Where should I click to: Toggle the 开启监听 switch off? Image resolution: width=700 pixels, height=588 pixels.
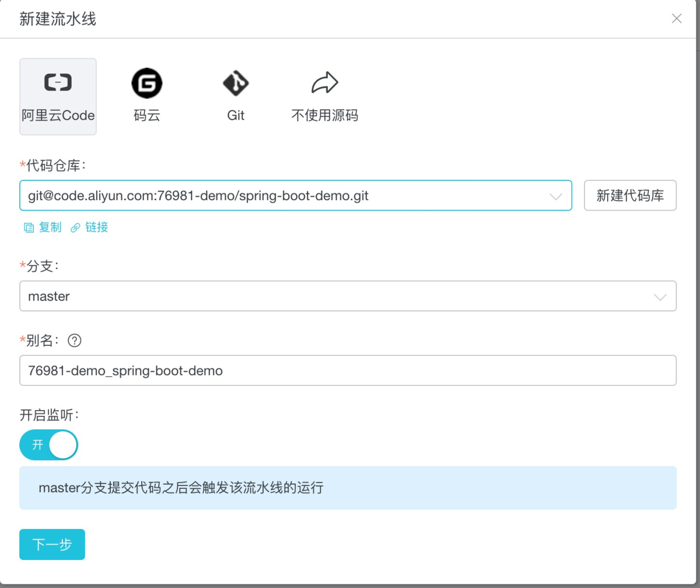pos(48,446)
